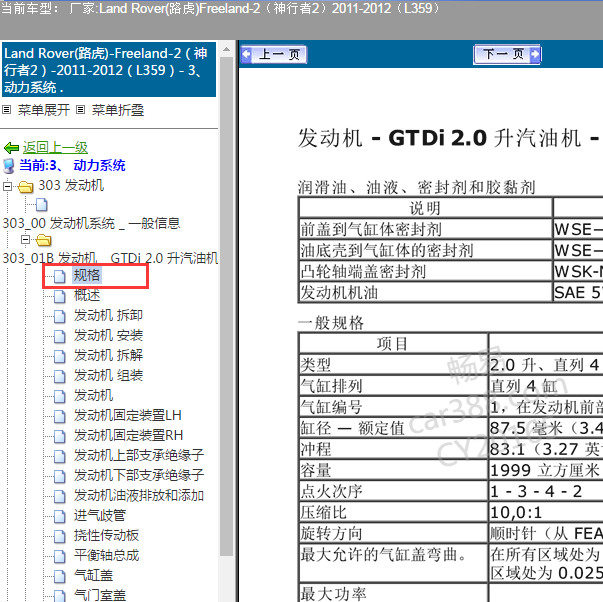Click the page icon beside 发动机油液排放和添加

point(60,496)
